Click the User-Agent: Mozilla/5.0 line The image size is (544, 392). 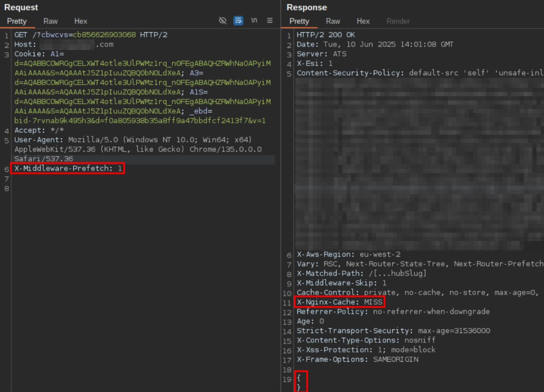[x=133, y=140]
